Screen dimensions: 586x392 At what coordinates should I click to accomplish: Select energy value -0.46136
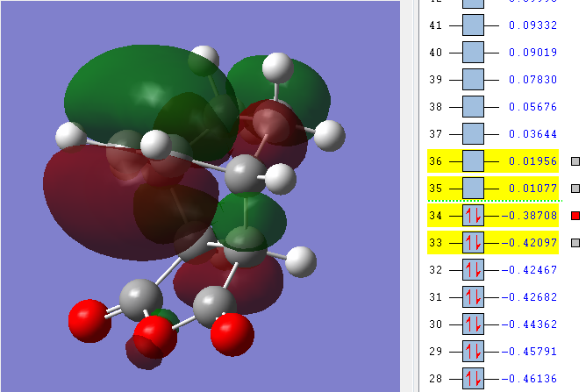pos(529,379)
